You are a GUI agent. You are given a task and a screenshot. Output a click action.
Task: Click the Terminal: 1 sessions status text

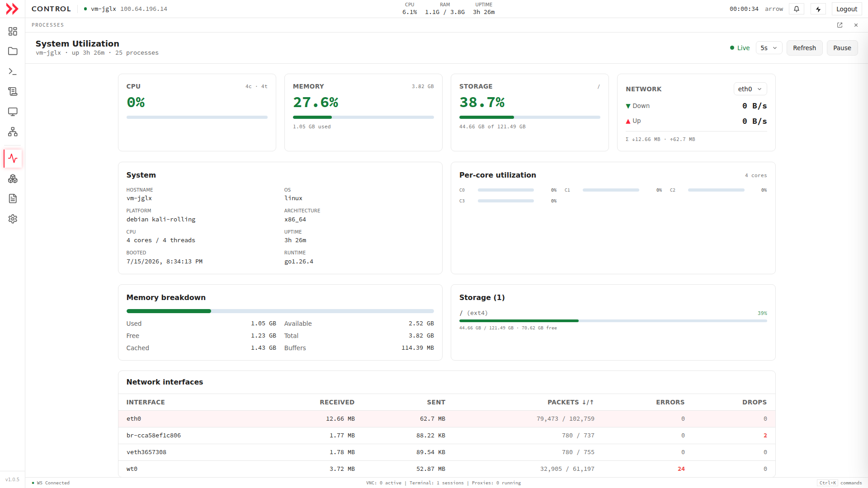(x=436, y=483)
